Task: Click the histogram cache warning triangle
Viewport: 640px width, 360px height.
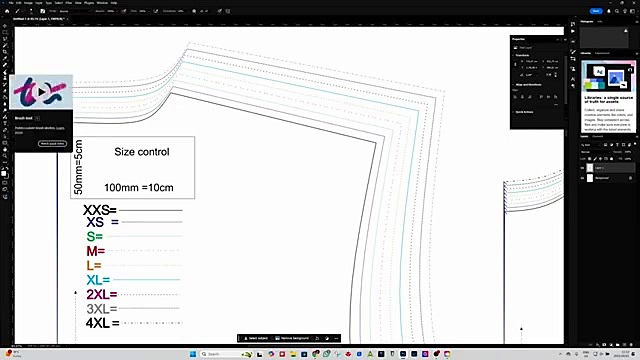Action: click(x=626, y=31)
